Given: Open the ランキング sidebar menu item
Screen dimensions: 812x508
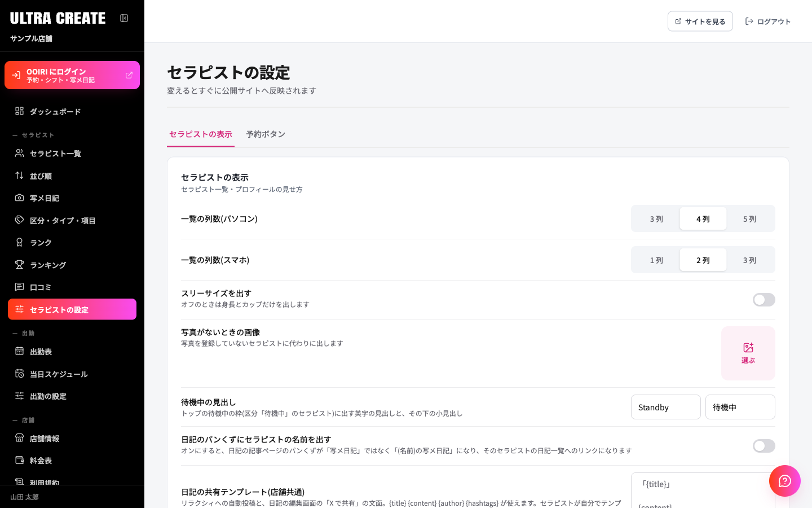Looking at the screenshot, I should [x=72, y=265].
